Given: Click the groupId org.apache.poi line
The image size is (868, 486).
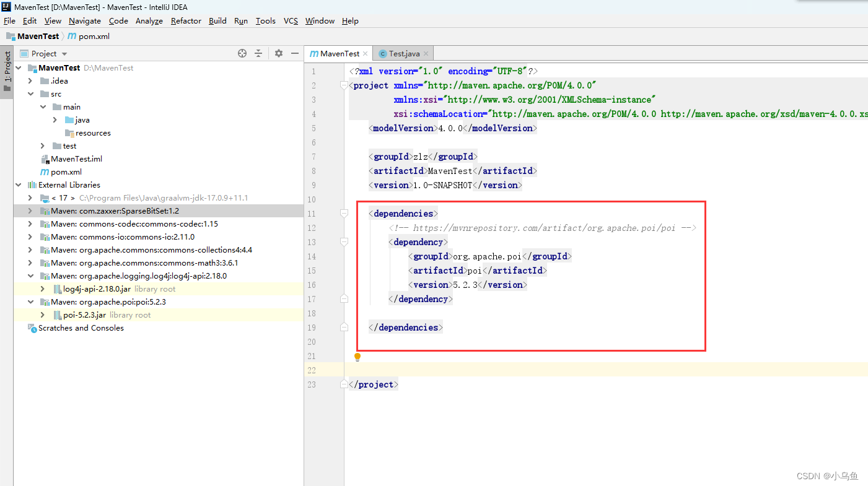Looking at the screenshot, I should 490,256.
